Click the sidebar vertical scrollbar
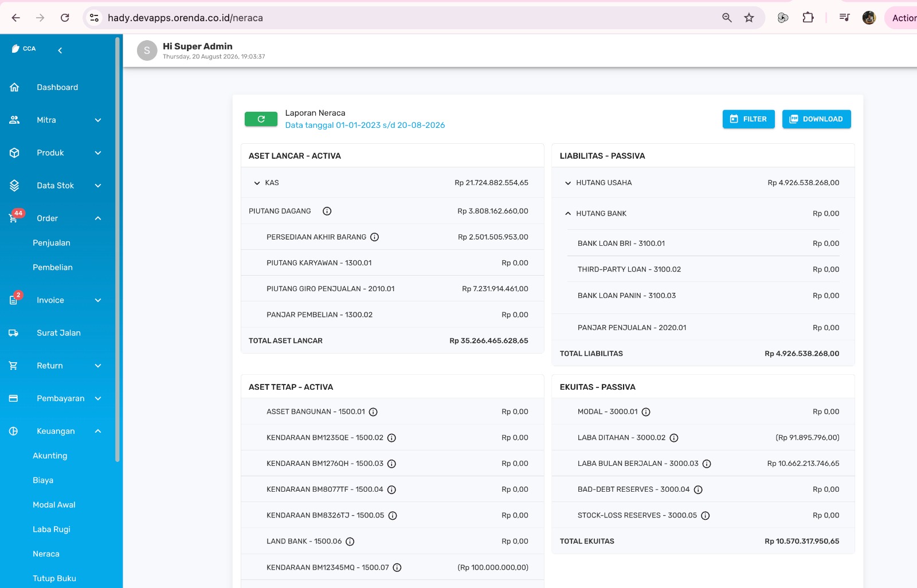Screen dimensions: 917x588 click(117, 249)
